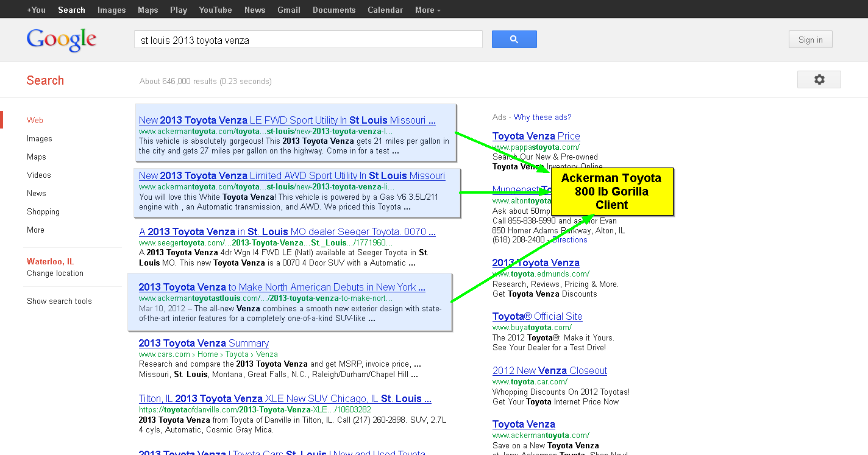868x455 pixels.
Task: Open the More dropdown in top bar
Action: click(427, 10)
